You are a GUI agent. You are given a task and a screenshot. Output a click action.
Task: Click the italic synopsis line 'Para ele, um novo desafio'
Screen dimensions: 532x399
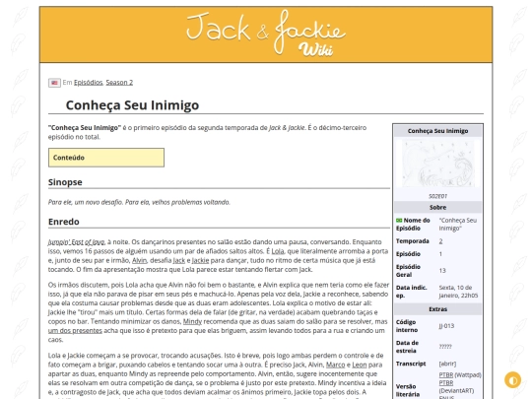coord(139,202)
